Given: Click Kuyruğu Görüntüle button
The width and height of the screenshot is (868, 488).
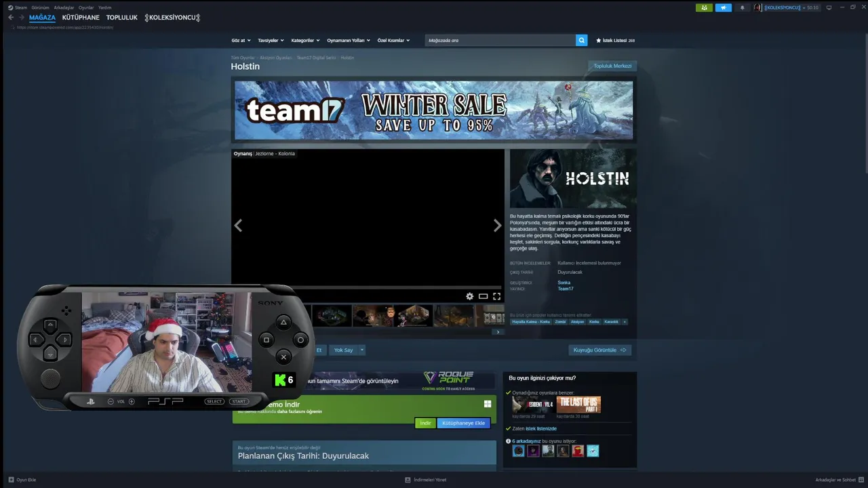Looking at the screenshot, I should (x=600, y=350).
